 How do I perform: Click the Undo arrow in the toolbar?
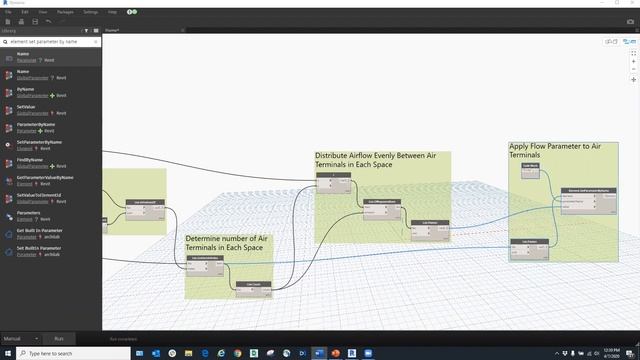coord(49,22)
